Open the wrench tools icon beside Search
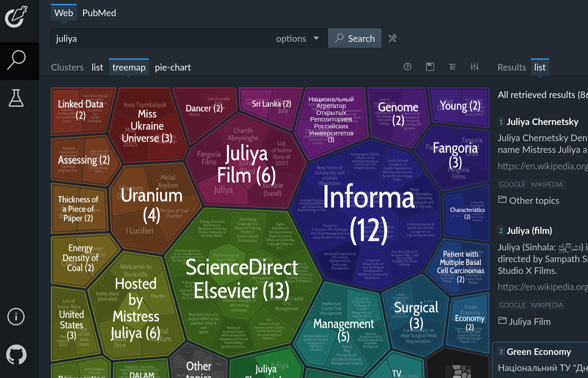588x378 pixels. coord(392,38)
